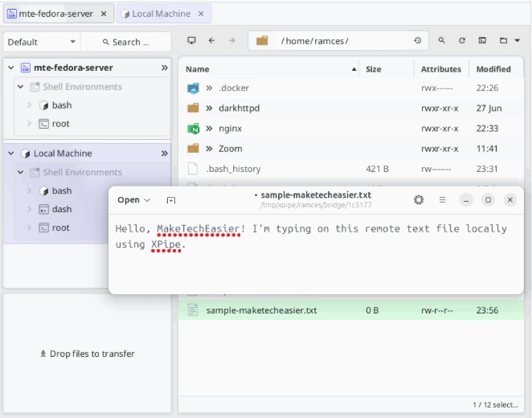Click the Search connections field
This screenshot has height=418, width=532.
pos(125,42)
